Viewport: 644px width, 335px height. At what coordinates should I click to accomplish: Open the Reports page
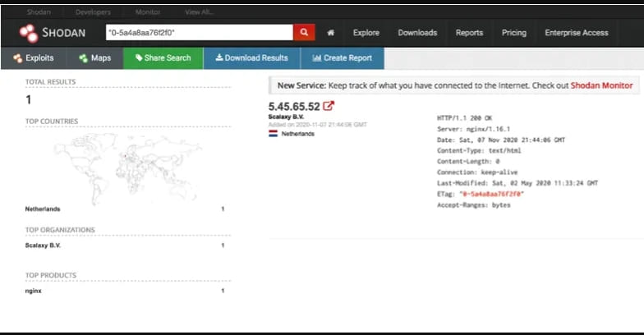pyautogui.click(x=469, y=33)
